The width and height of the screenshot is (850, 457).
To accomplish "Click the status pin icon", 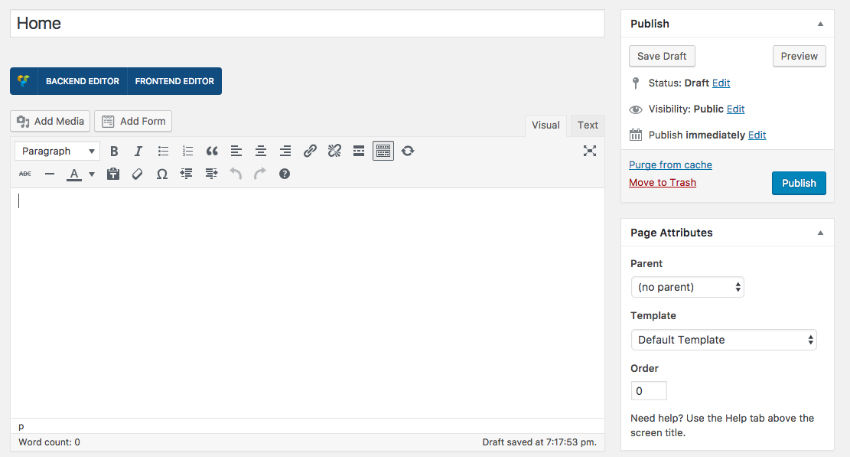I will pos(635,83).
